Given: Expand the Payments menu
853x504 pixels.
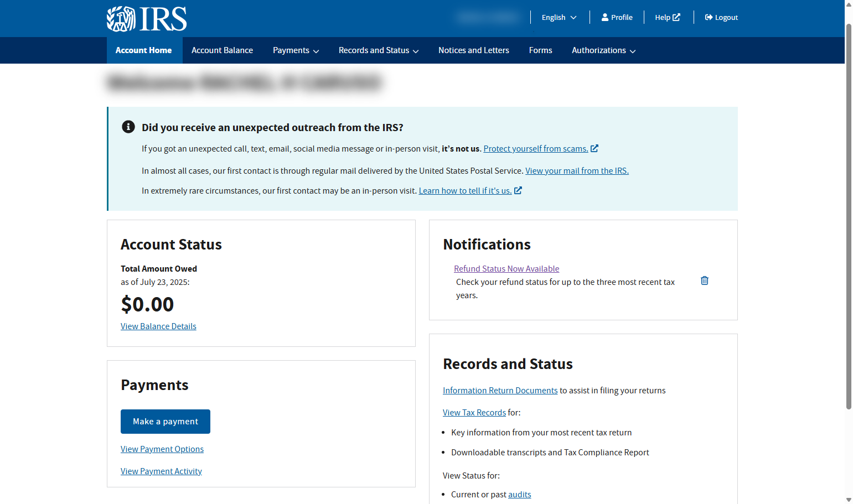Looking at the screenshot, I should point(296,50).
